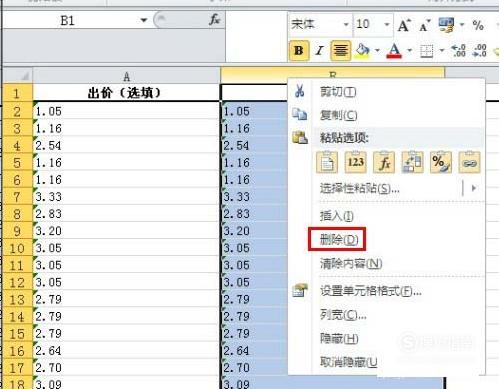Select 插入(I) Insert menu item
Image resolution: width=499 pixels, height=389 pixels.
(x=336, y=216)
